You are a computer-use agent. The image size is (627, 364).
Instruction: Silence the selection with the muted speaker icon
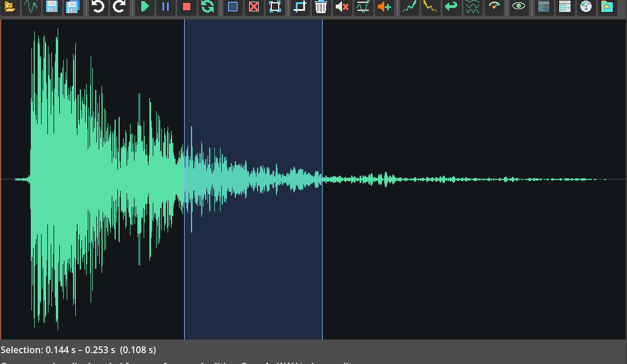342,6
